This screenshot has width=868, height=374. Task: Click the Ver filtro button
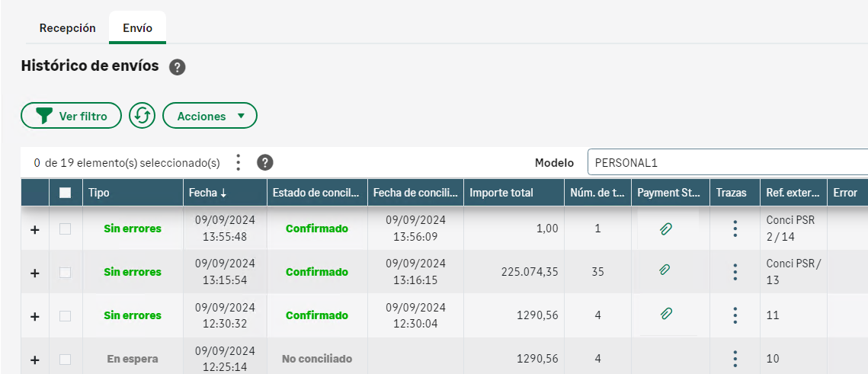pos(71,116)
